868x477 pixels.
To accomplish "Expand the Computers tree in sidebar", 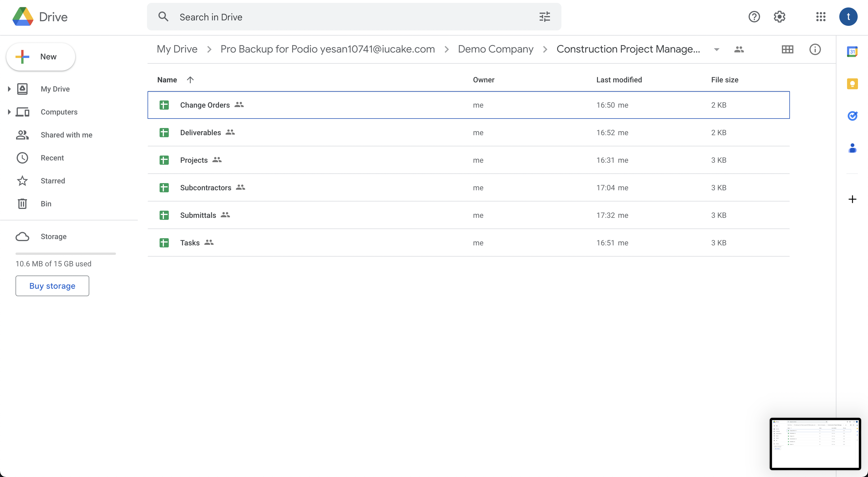I will 9,112.
